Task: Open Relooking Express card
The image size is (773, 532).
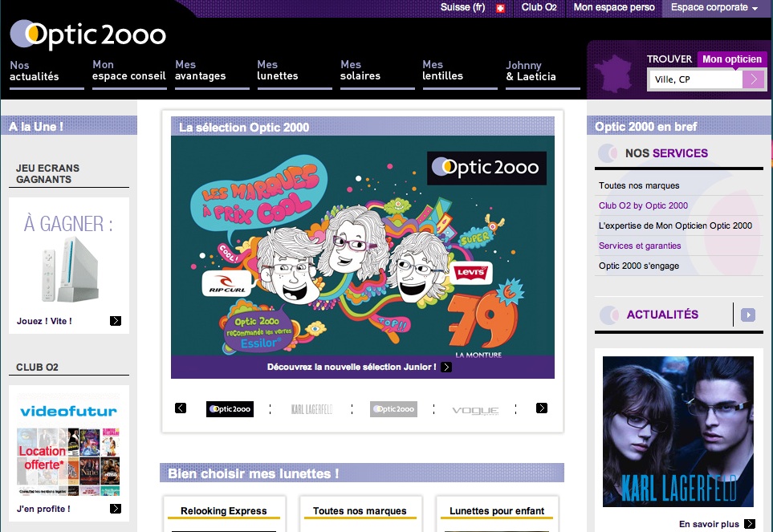Action: (x=224, y=511)
